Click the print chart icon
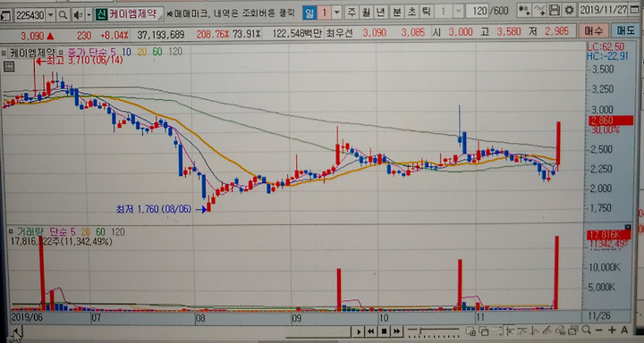This screenshot has width=644, height=343. pos(573,330)
